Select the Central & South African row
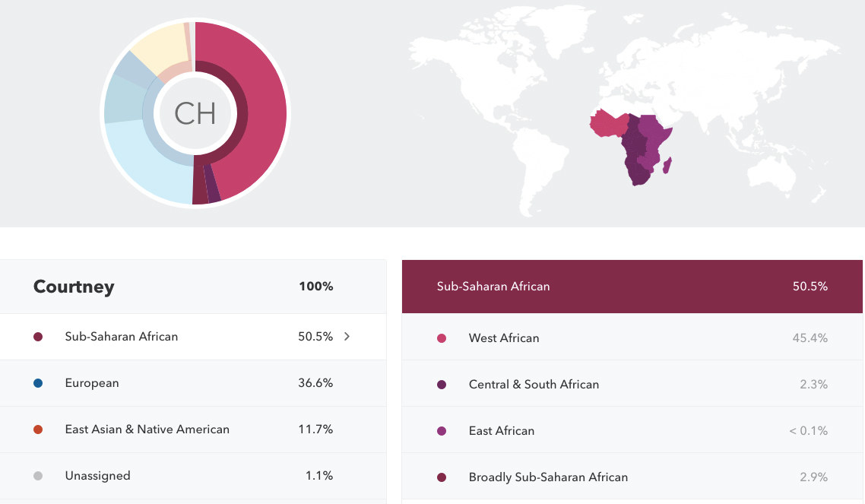Image resolution: width=865 pixels, height=504 pixels. coord(632,385)
